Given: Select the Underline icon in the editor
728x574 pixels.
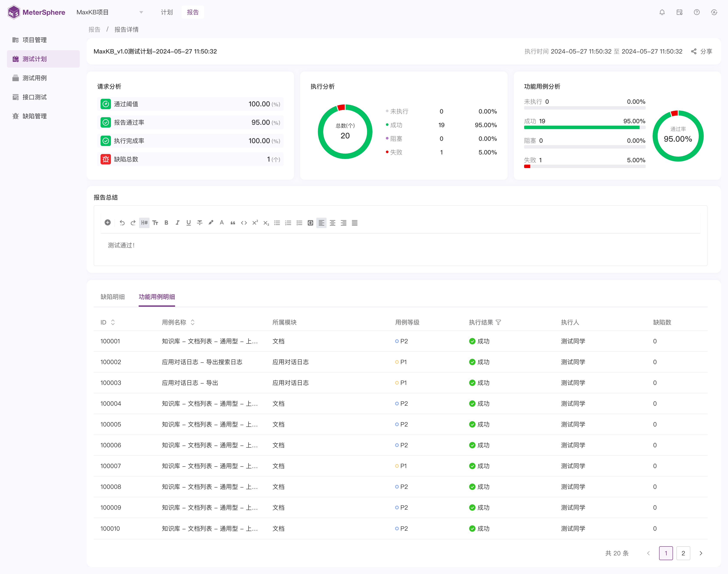Looking at the screenshot, I should (188, 222).
